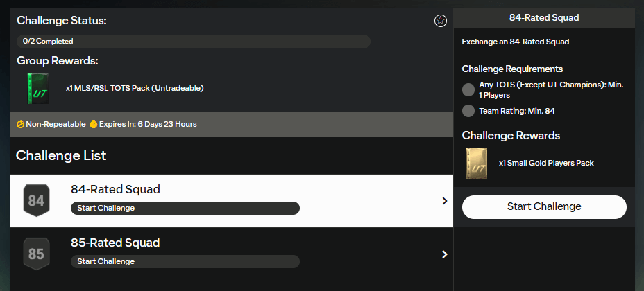Click the 84-Rated Squad panel header
This screenshot has width=644, height=291.
pos(544,17)
